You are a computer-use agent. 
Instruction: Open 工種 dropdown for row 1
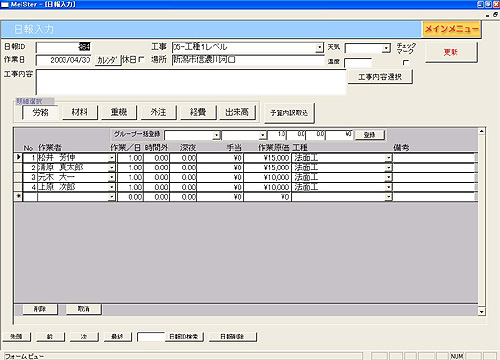tap(388, 158)
